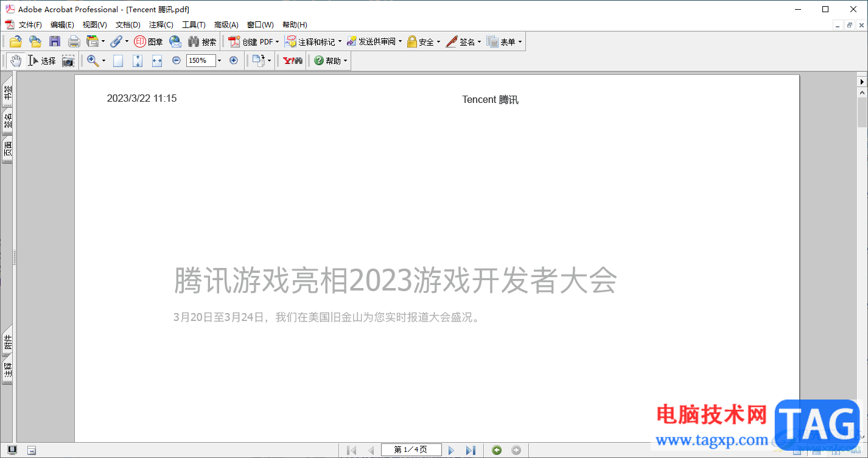Open the 工具(T) menu
The image size is (868, 458).
[x=194, y=25]
